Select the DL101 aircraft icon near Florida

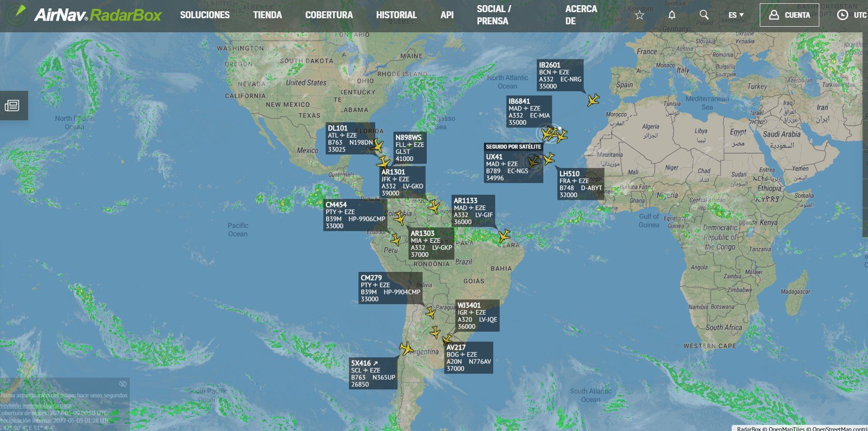[378, 146]
